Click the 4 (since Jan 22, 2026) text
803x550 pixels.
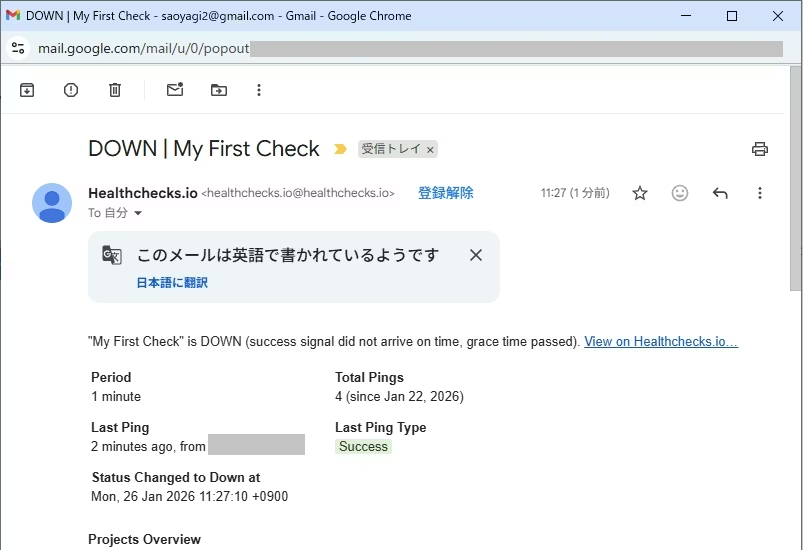399,396
